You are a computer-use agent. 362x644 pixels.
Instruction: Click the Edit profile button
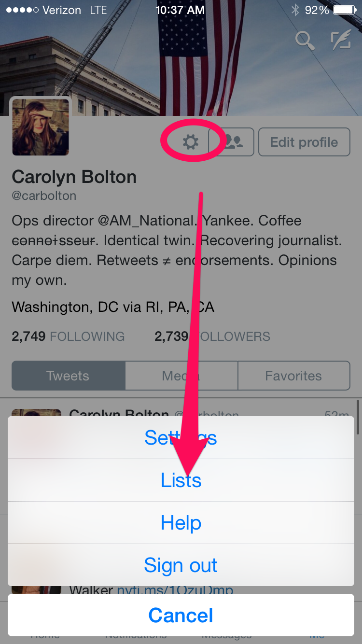(304, 142)
